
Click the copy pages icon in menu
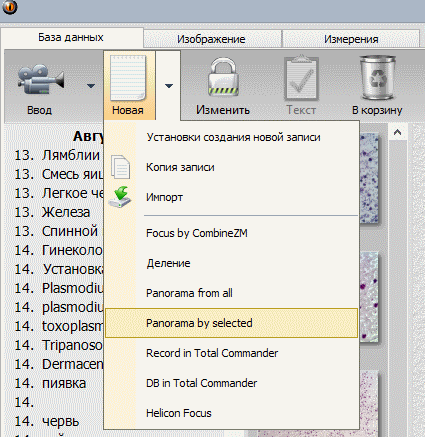(120, 167)
